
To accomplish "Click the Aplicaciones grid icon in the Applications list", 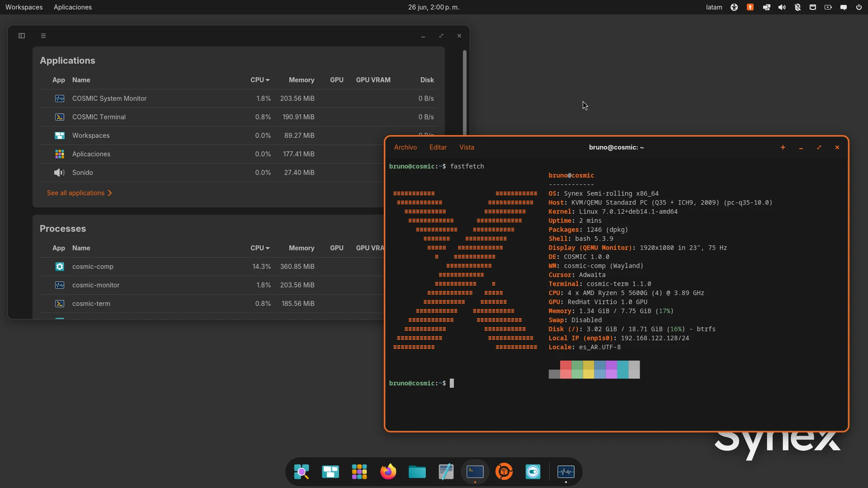I will [x=59, y=154].
